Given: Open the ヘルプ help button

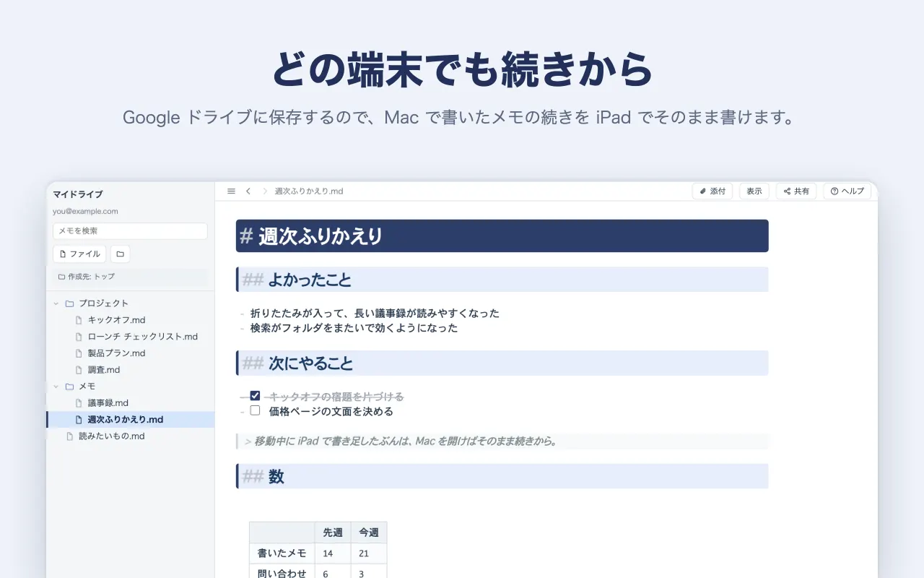Looking at the screenshot, I should click(847, 191).
